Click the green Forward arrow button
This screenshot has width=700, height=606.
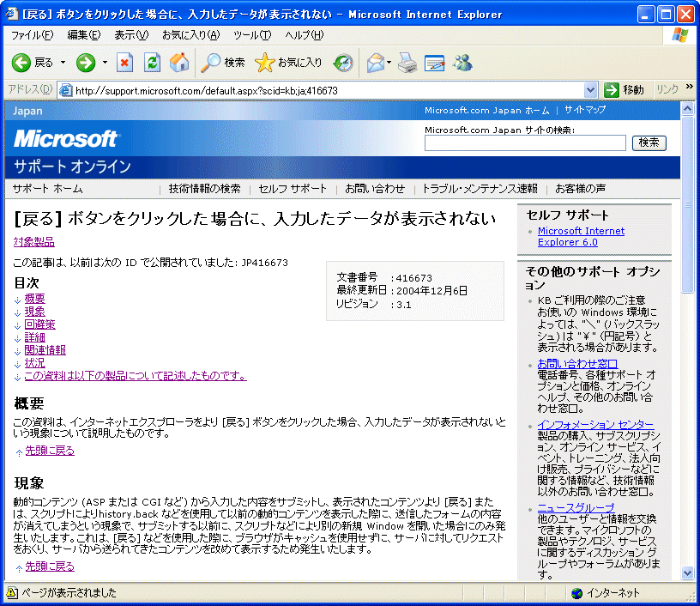coord(86,63)
